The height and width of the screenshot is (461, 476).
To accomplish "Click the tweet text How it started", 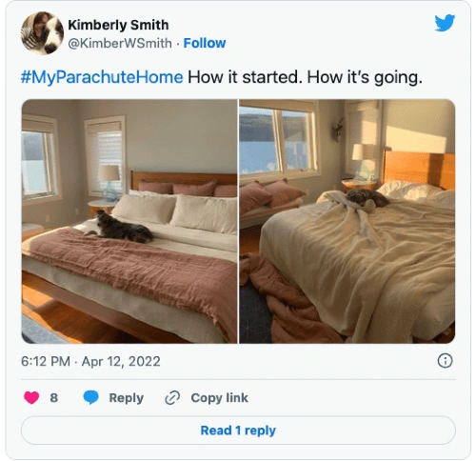I will click(245, 77).
